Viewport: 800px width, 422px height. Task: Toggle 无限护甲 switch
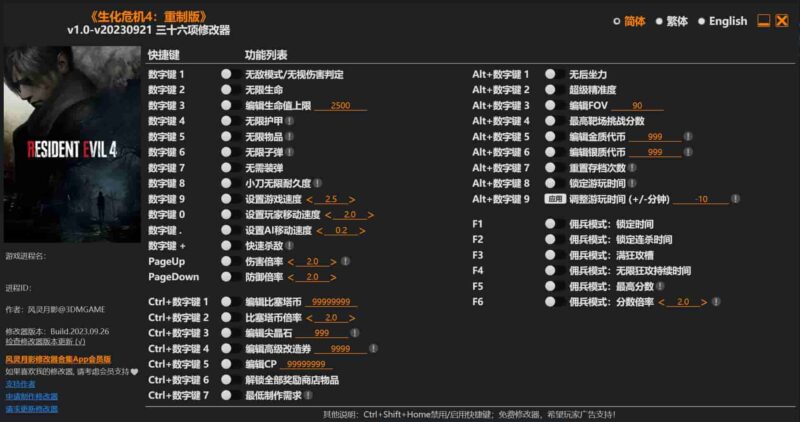231,121
